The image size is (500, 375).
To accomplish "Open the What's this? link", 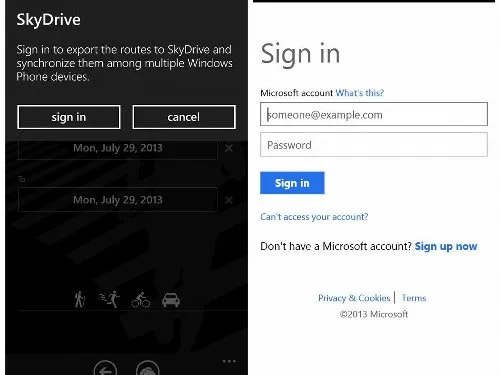I will 360,93.
